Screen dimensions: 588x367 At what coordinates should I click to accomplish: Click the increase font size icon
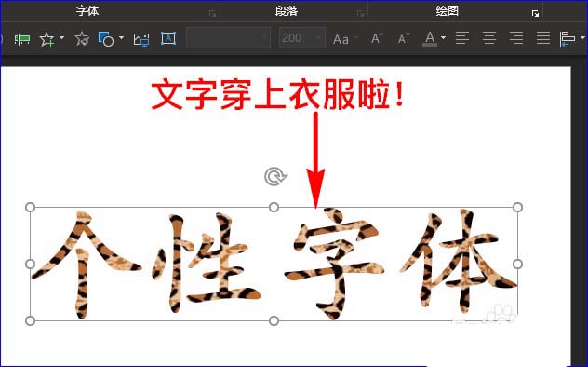click(x=377, y=38)
